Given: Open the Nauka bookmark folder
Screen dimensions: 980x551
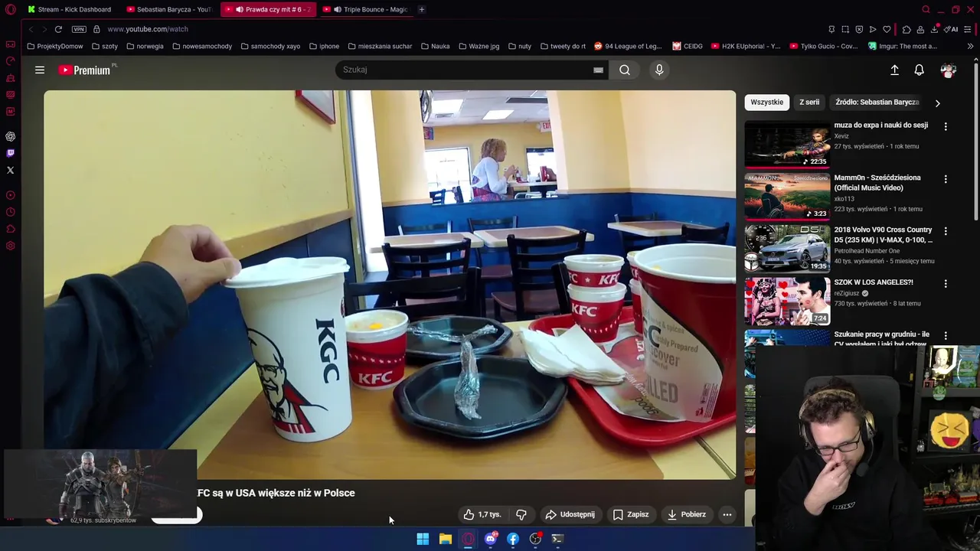Looking at the screenshot, I should point(436,46).
